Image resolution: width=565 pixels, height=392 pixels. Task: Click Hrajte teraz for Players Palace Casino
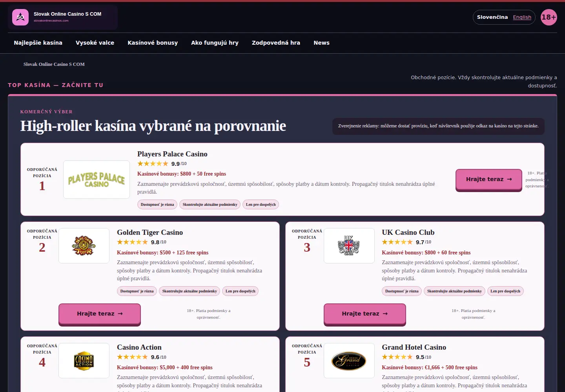click(489, 180)
